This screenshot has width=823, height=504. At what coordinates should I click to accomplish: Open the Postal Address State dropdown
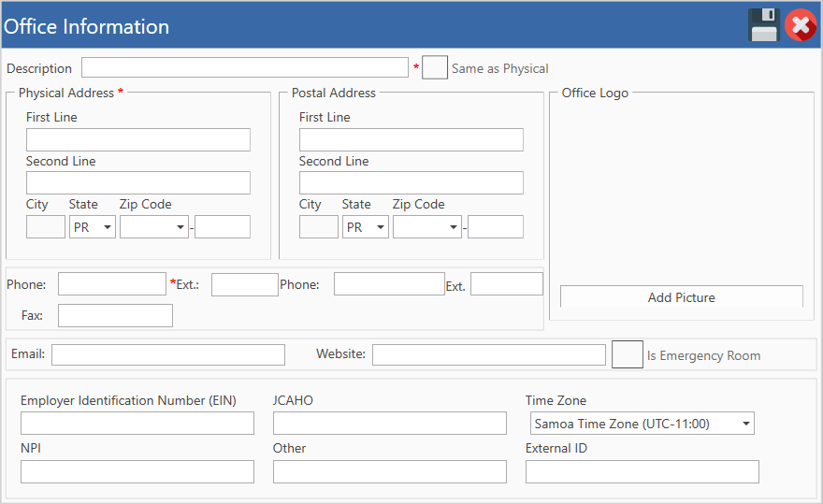pos(366,227)
